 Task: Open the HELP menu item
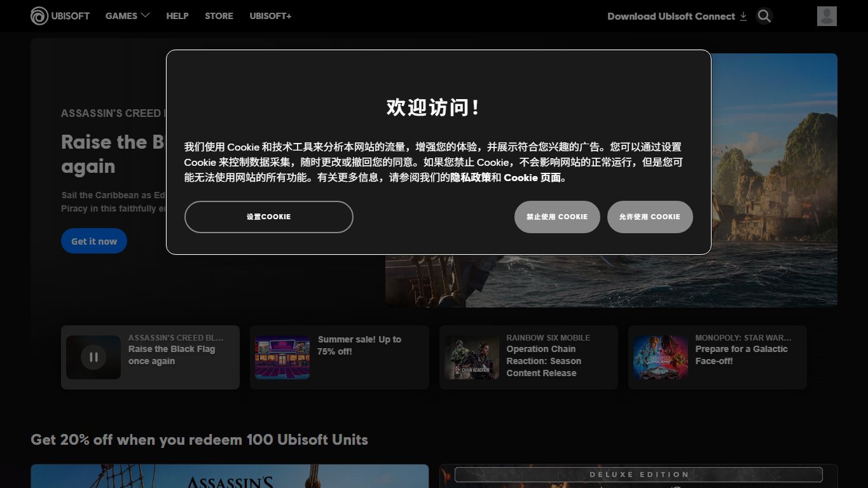tap(177, 16)
